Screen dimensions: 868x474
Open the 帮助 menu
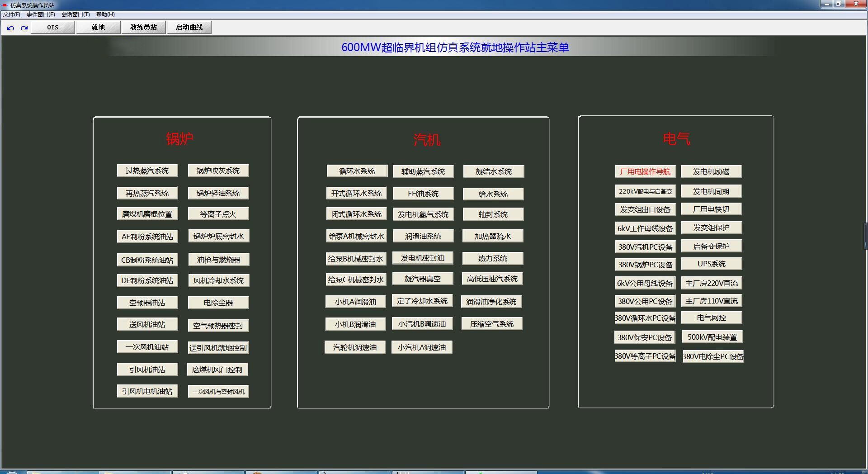coord(105,14)
